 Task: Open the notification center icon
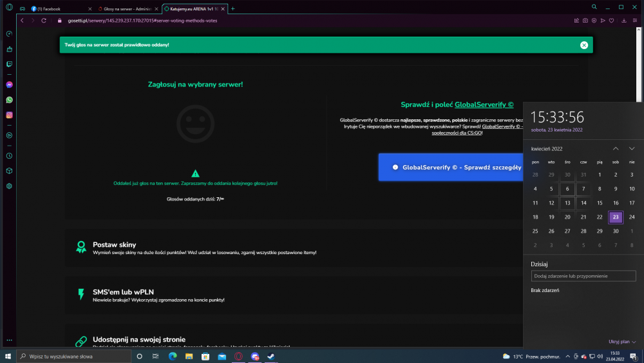[x=634, y=357]
